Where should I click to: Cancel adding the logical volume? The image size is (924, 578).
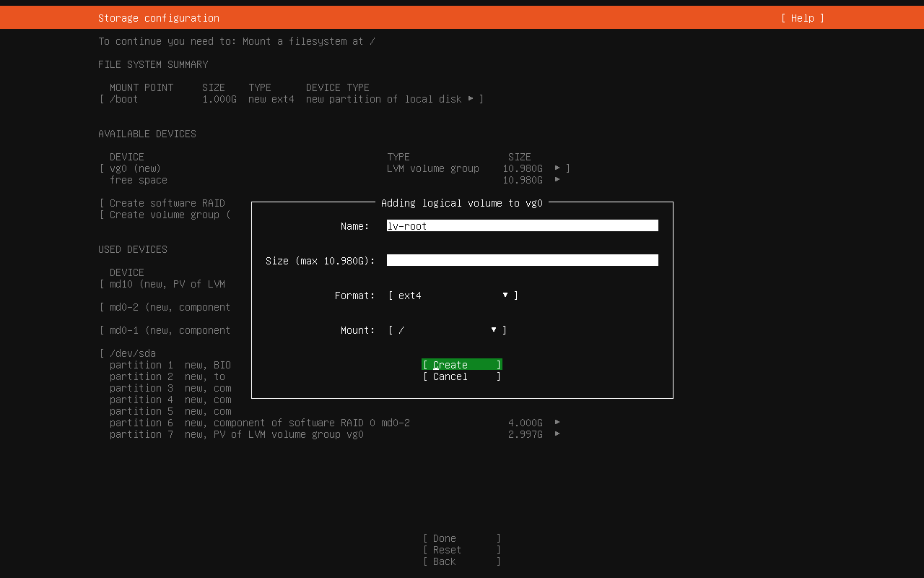tap(461, 376)
